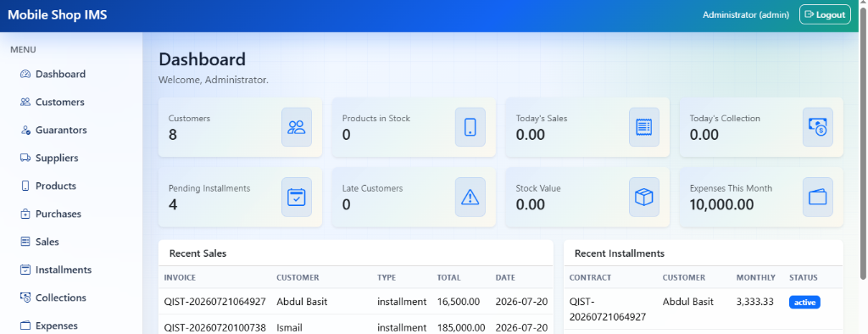Click the DATE column header in Recent Sales
The width and height of the screenshot is (868, 334).
[505, 277]
